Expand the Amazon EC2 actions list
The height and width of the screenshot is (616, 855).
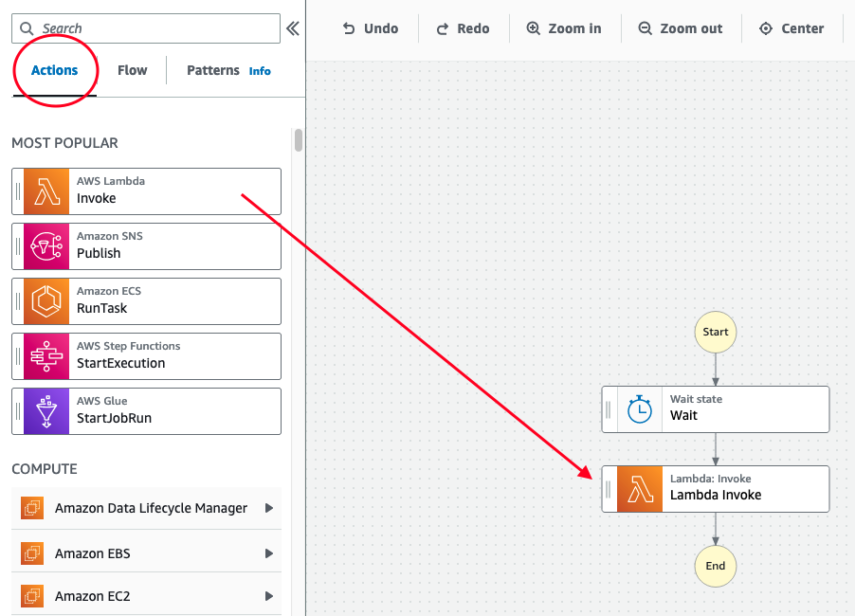click(268, 596)
